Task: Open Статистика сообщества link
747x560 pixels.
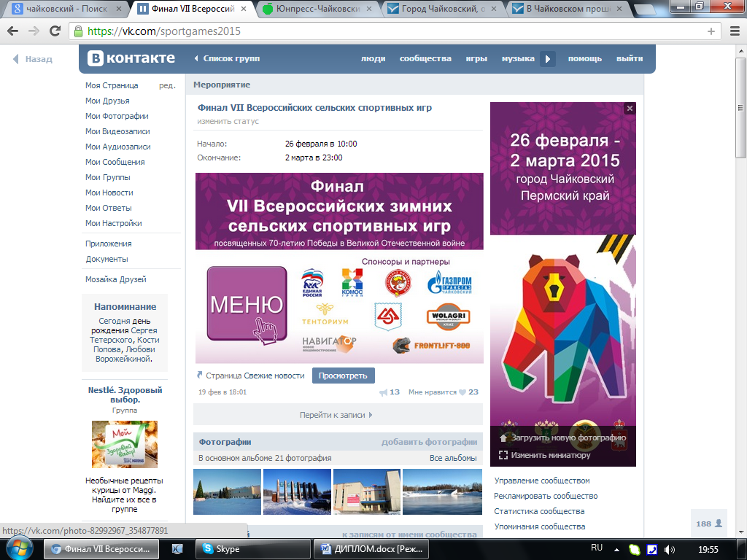Action: [x=539, y=511]
